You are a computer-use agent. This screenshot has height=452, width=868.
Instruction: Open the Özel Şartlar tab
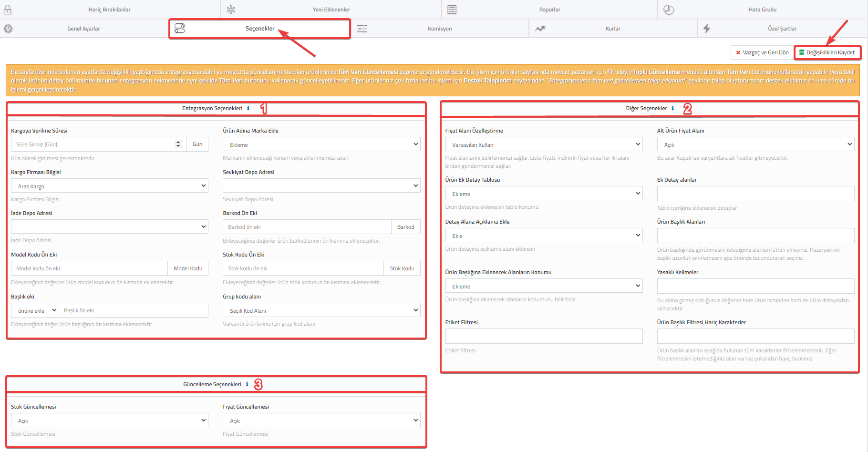click(782, 29)
